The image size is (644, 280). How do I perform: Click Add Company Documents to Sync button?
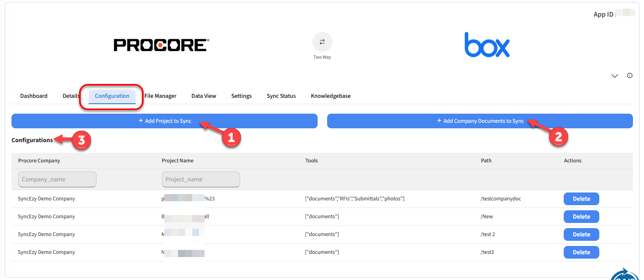480,121
